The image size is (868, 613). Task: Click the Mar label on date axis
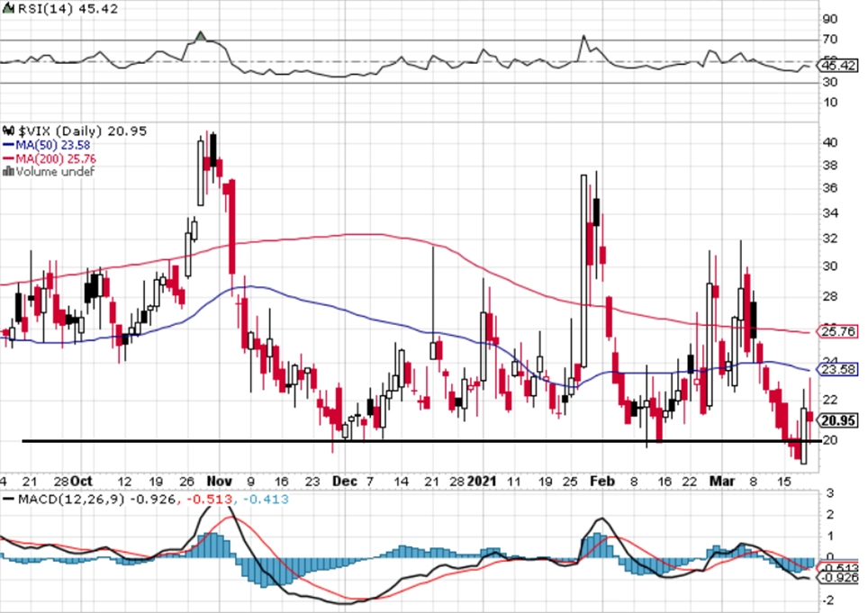tap(722, 482)
